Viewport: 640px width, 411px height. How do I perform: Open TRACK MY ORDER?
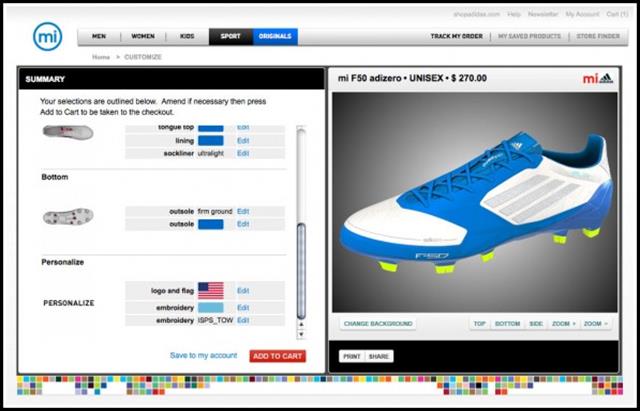457,36
